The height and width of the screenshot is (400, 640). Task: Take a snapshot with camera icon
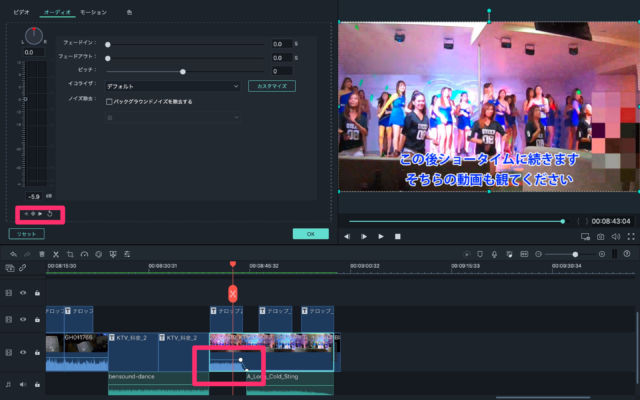pos(600,236)
